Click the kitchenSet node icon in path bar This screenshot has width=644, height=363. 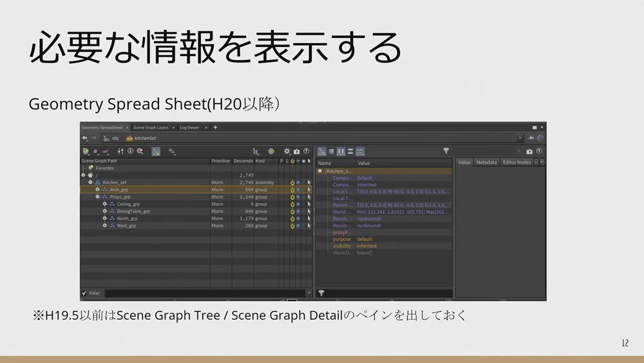[129, 138]
